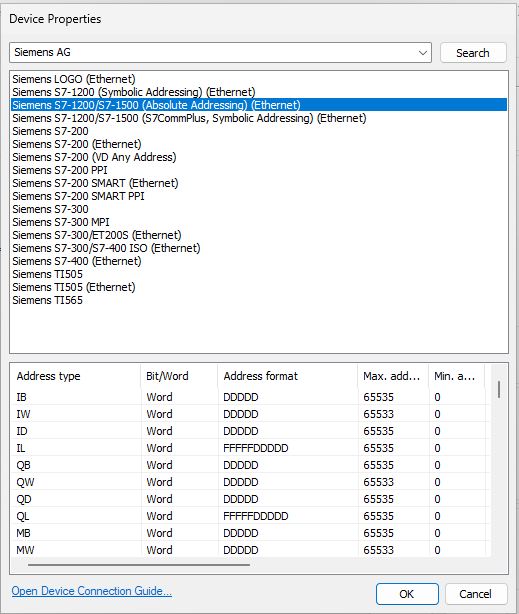Click FFFFFDDDDD format in the QL row

coord(256,516)
